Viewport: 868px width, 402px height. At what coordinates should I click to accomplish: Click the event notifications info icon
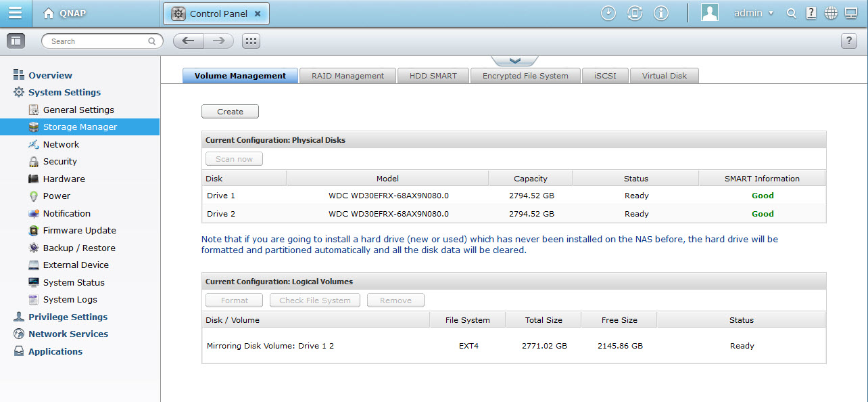coord(661,14)
